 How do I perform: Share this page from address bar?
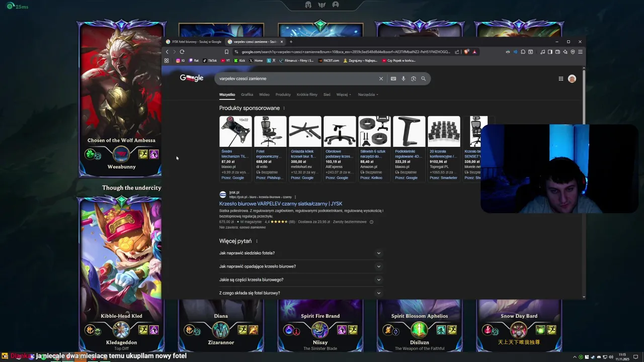457,52
